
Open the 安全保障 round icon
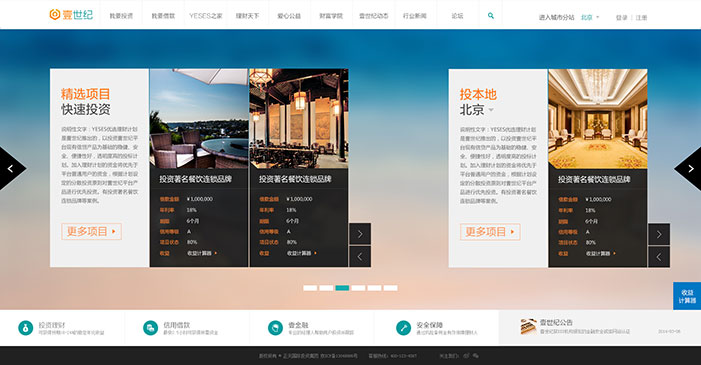coord(403,328)
